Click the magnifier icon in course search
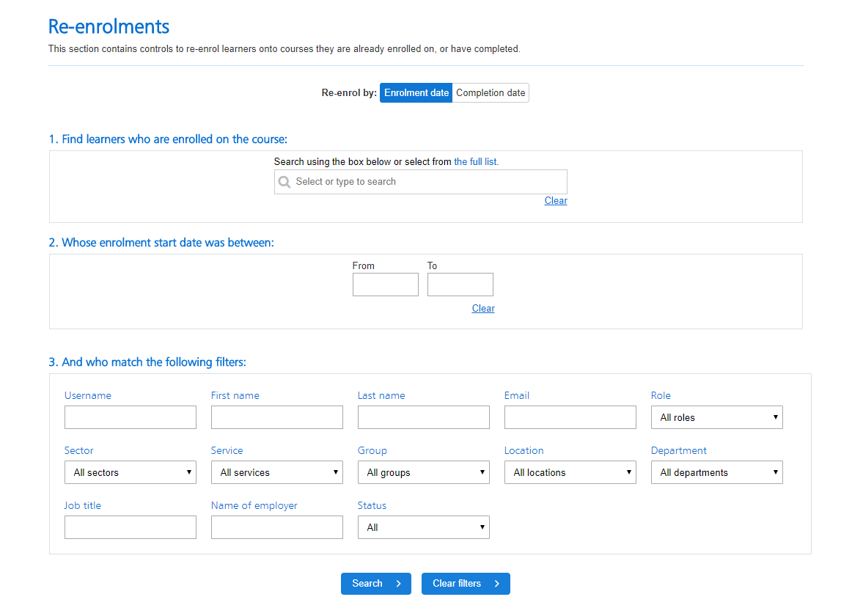This screenshot has width=852, height=616. (x=284, y=182)
